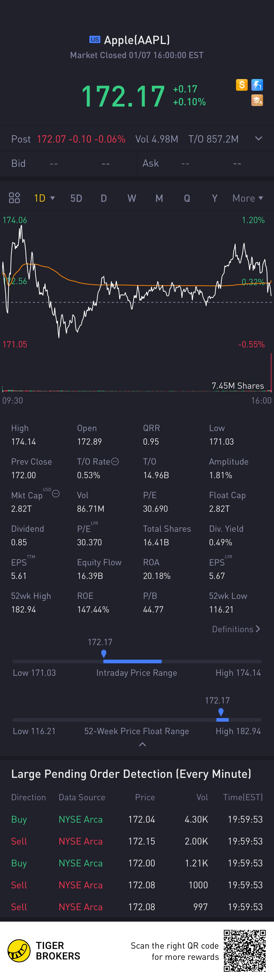Select the W weekly chart tab
Screen dimensions: 274x980
(132, 198)
